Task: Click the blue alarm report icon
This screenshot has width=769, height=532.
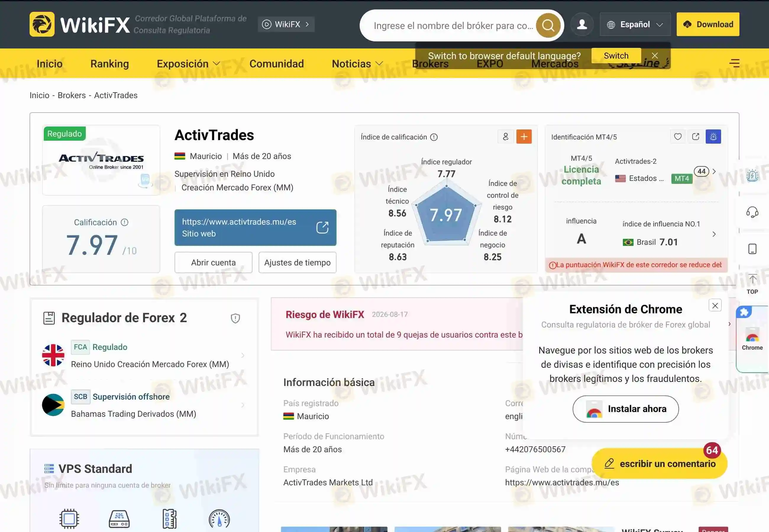Action: point(713,137)
